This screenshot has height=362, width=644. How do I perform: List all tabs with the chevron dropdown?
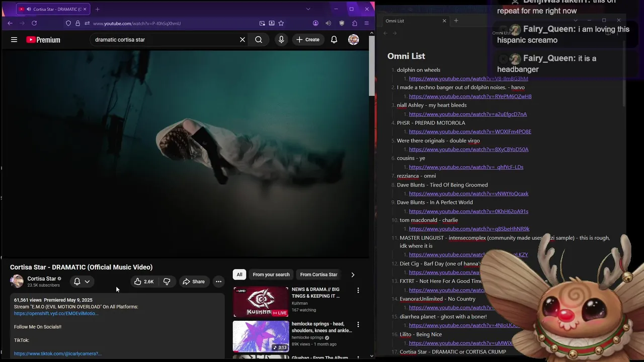(308, 9)
